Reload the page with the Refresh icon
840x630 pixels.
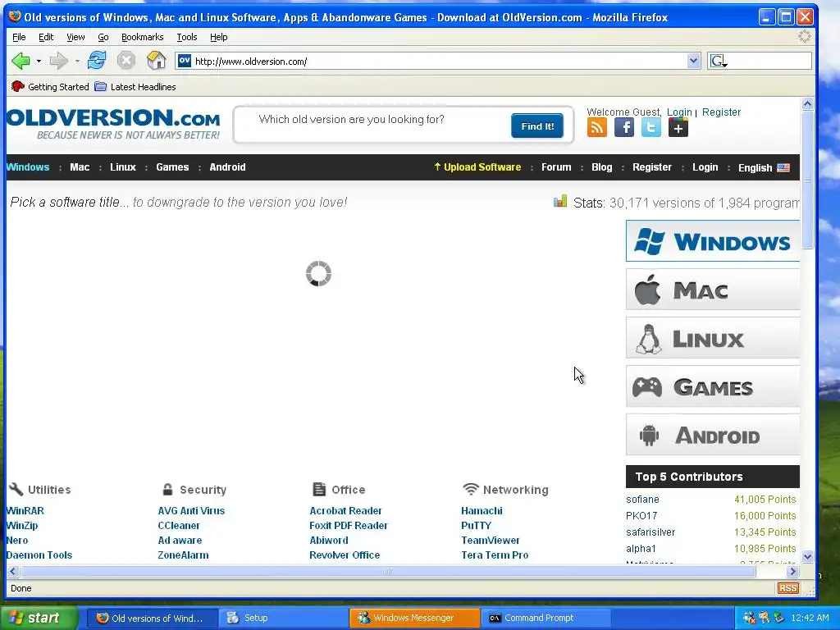pyautogui.click(x=97, y=60)
